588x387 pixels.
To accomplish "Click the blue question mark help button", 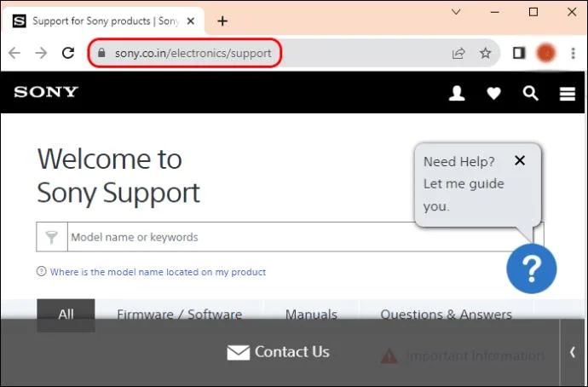I will pos(532,269).
